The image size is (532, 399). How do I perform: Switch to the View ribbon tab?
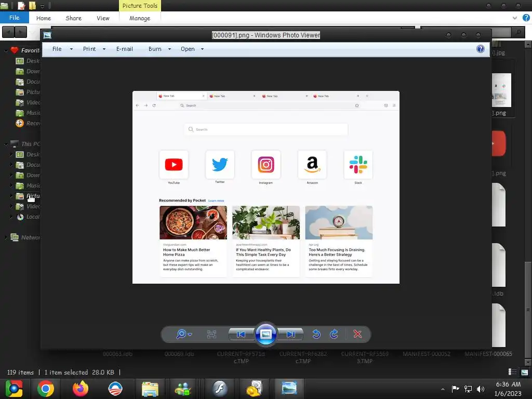103,18
